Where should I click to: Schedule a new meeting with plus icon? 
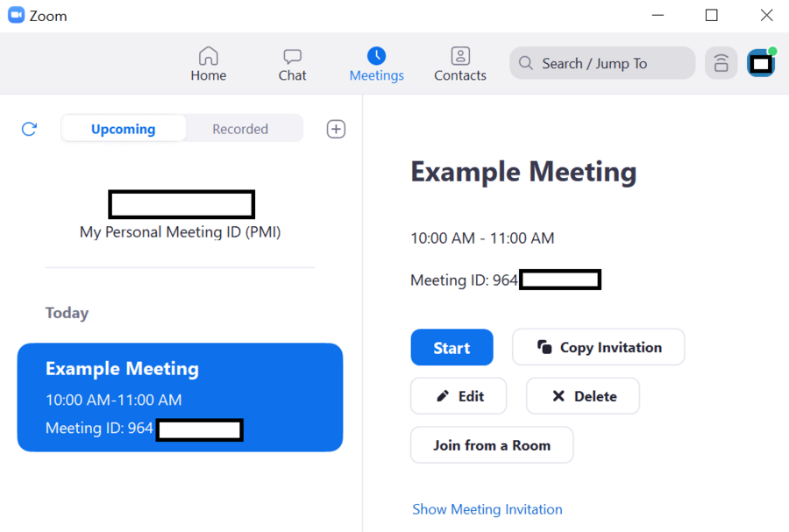click(336, 129)
